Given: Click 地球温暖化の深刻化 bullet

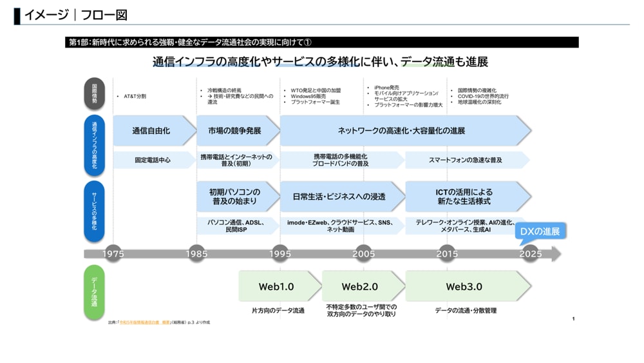Looking at the screenshot, I should pyautogui.click(x=479, y=102).
